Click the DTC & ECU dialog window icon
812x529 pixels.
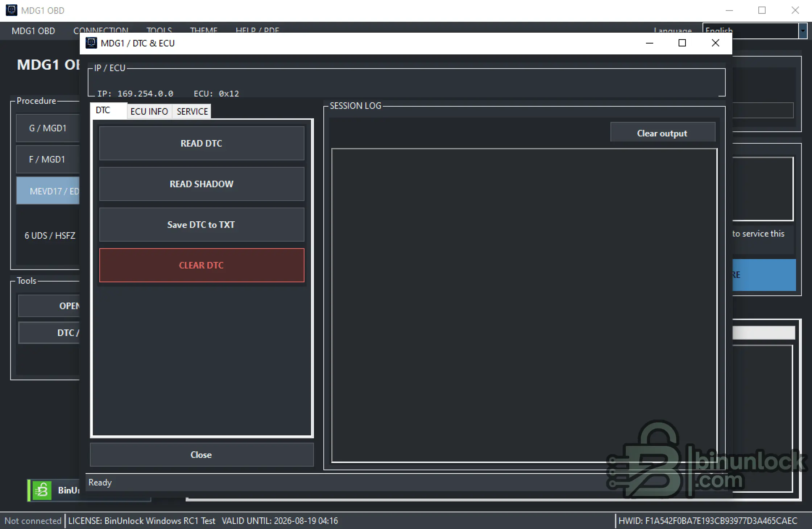coord(91,43)
